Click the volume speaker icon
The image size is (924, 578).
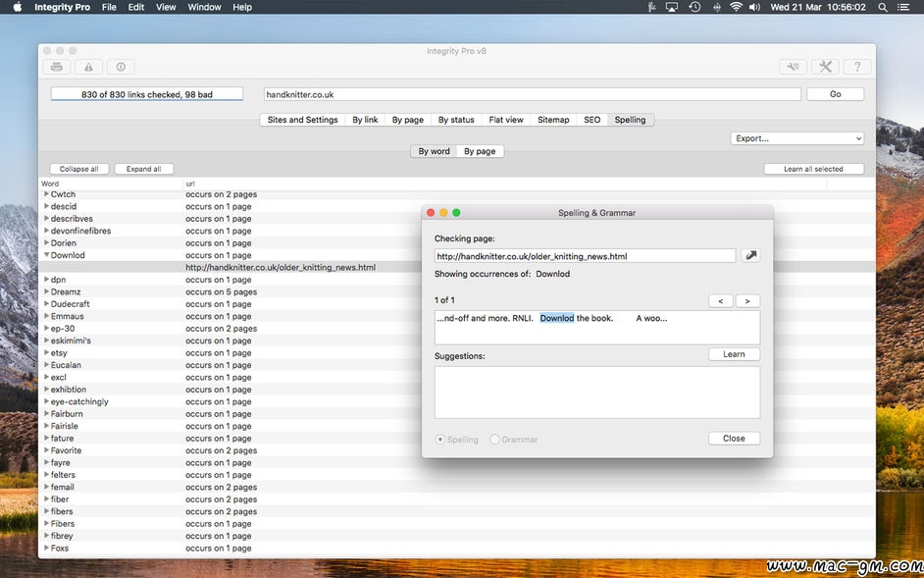point(754,7)
